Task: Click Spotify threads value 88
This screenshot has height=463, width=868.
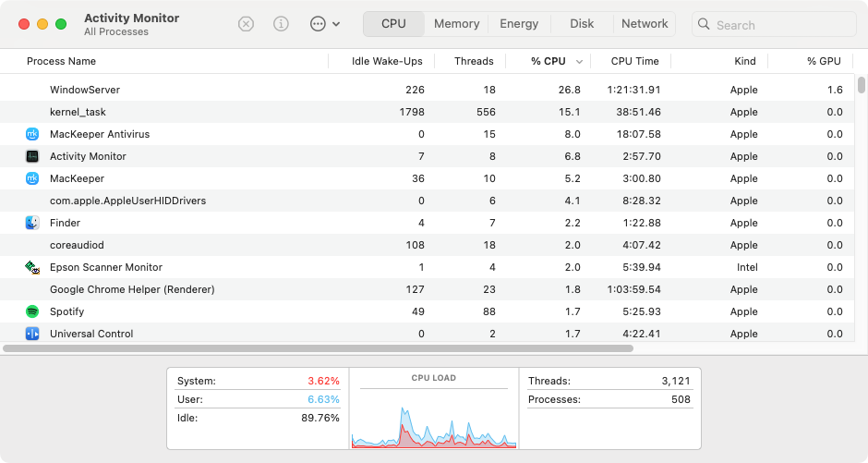Action: point(489,311)
